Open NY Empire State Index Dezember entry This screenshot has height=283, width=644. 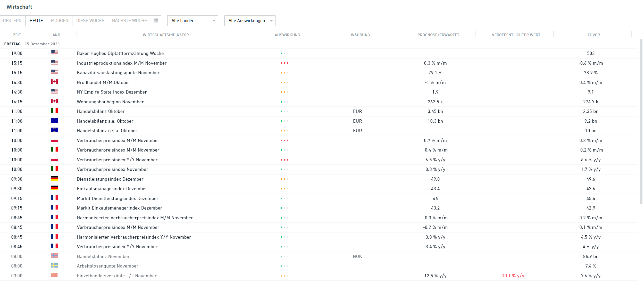112,92
